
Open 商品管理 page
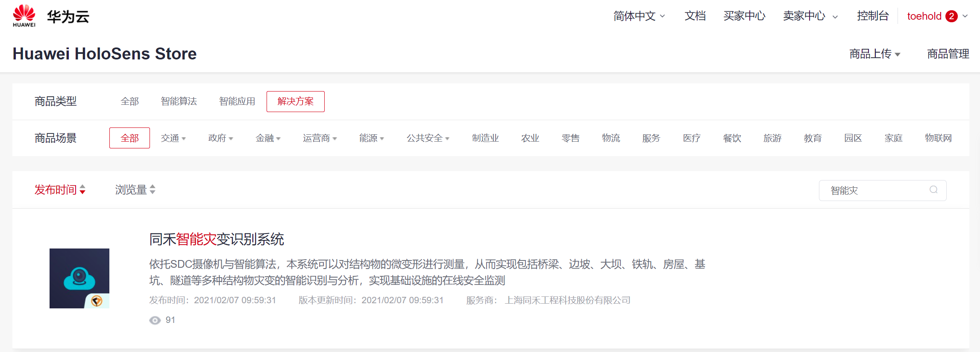948,54
